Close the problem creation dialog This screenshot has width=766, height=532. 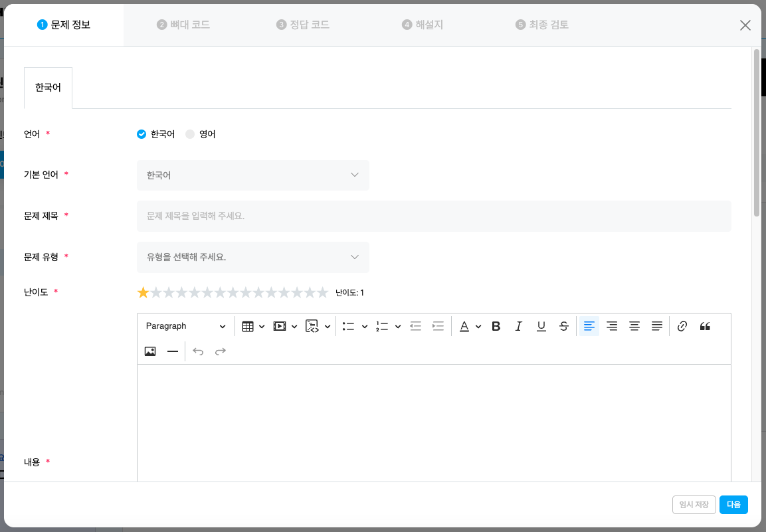pos(745,25)
